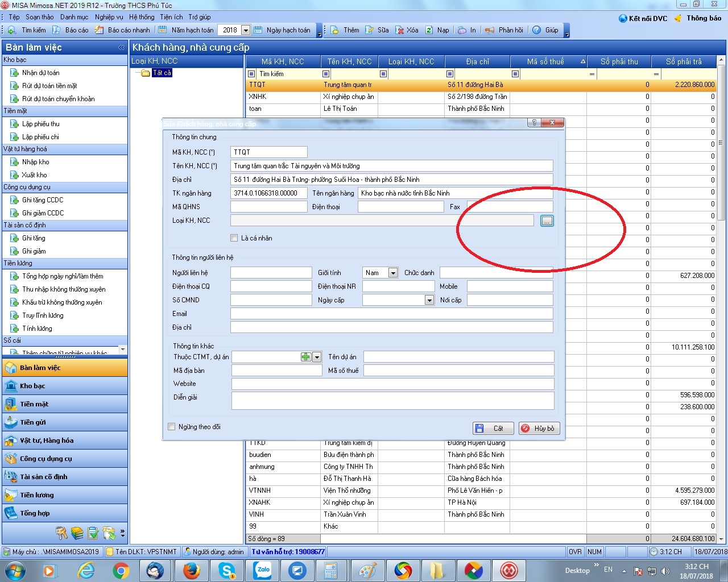Viewport: 728px width, 582px height.
Task: Open Chrome from taskbar
Action: [x=121, y=570]
